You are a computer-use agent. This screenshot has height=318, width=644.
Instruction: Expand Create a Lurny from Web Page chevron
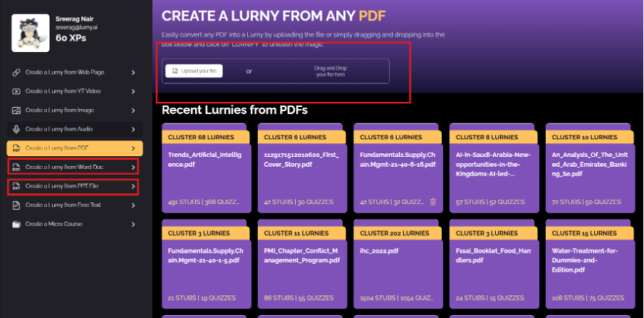pyautogui.click(x=133, y=73)
